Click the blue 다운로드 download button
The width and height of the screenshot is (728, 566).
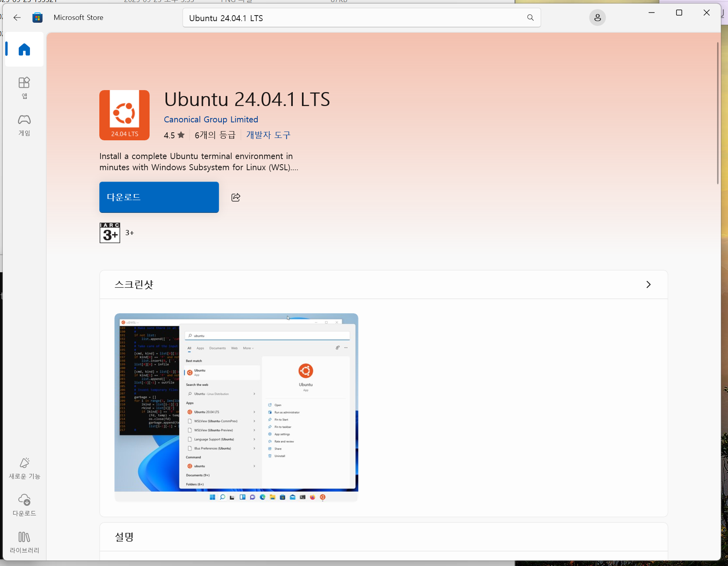pos(159,197)
